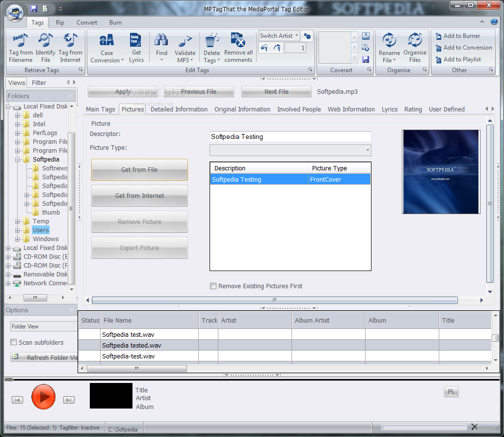The height and width of the screenshot is (437, 504).
Task: Click Add to Burner in Other group
Action: point(458,36)
